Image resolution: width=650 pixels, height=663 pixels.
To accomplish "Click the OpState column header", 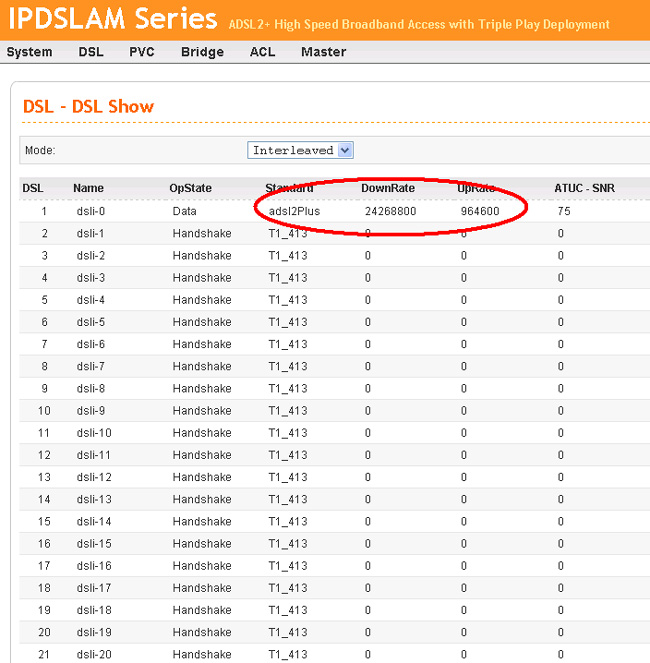I will [192, 188].
